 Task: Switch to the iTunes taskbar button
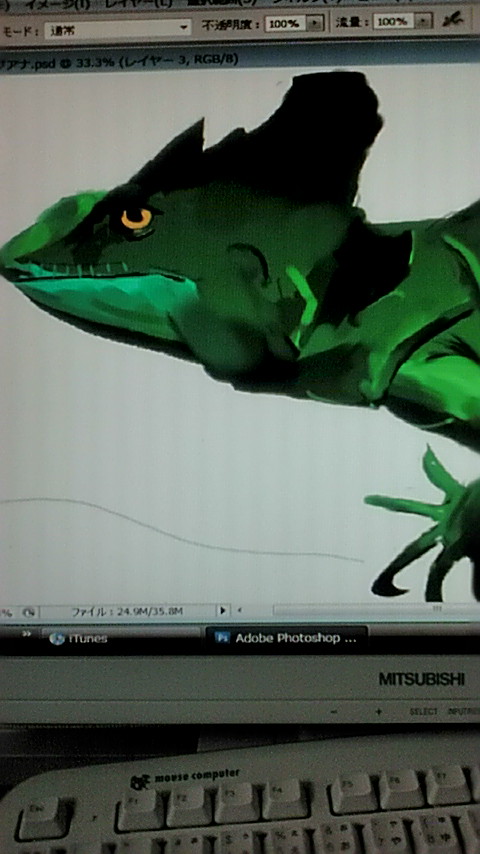point(121,638)
